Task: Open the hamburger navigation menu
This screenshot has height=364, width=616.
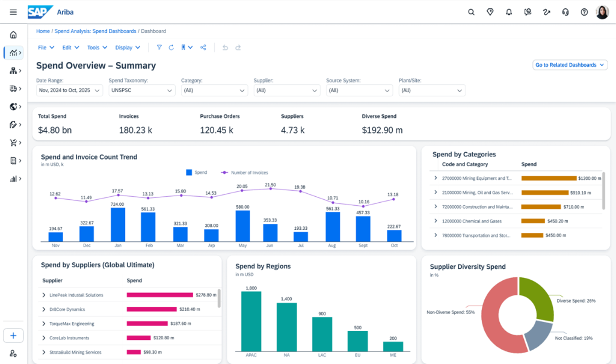Action: (x=13, y=12)
